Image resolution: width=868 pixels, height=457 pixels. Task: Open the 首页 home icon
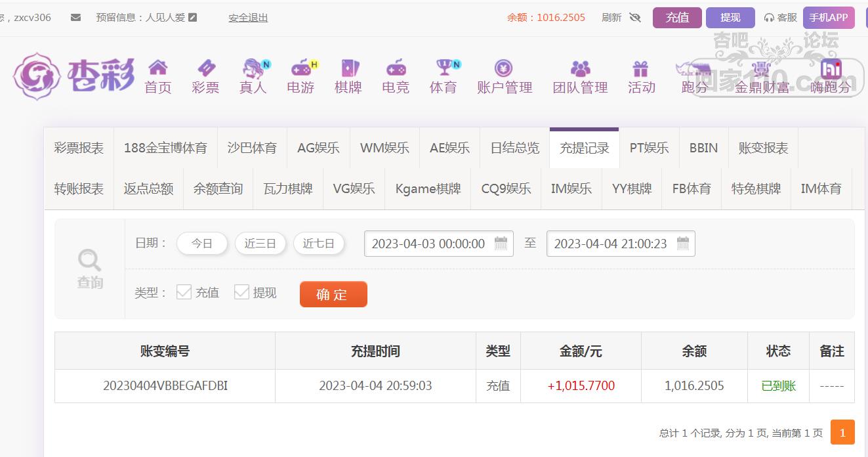tap(157, 67)
